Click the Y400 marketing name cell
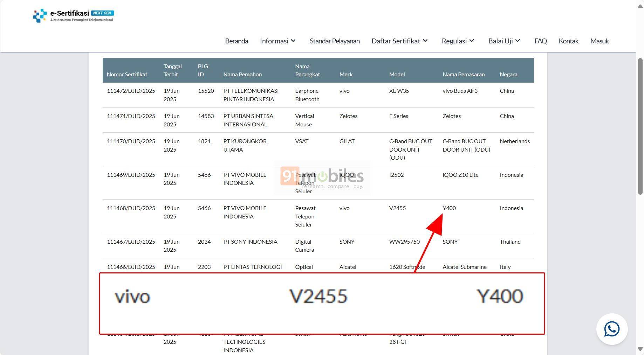Viewport: 644px width, 355px height. pyautogui.click(x=449, y=208)
